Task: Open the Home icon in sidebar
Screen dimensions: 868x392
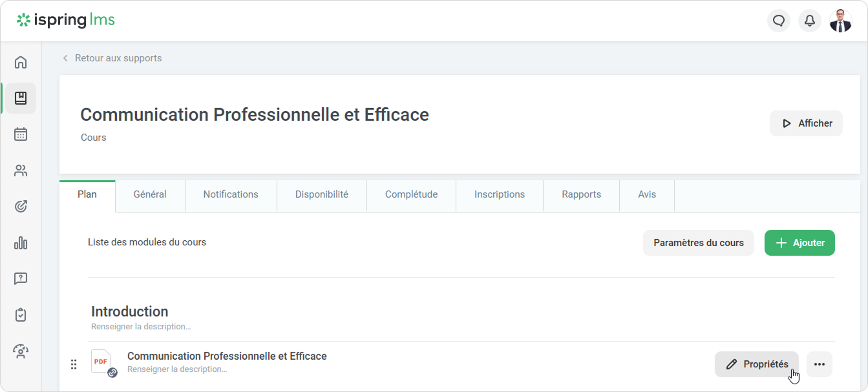Action: pos(21,63)
